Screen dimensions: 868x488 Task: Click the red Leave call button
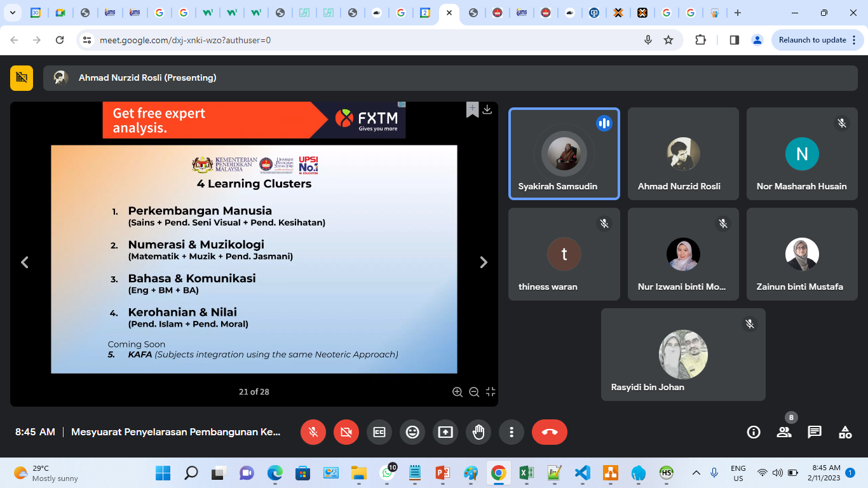[550, 432]
